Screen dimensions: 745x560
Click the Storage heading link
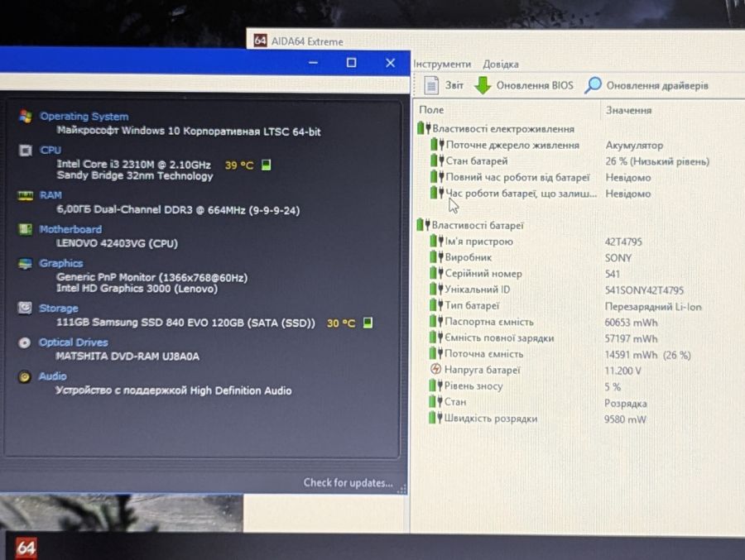tap(59, 309)
